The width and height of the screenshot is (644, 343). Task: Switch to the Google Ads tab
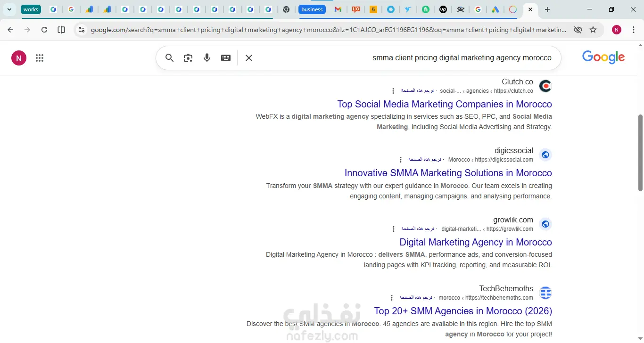point(495,9)
